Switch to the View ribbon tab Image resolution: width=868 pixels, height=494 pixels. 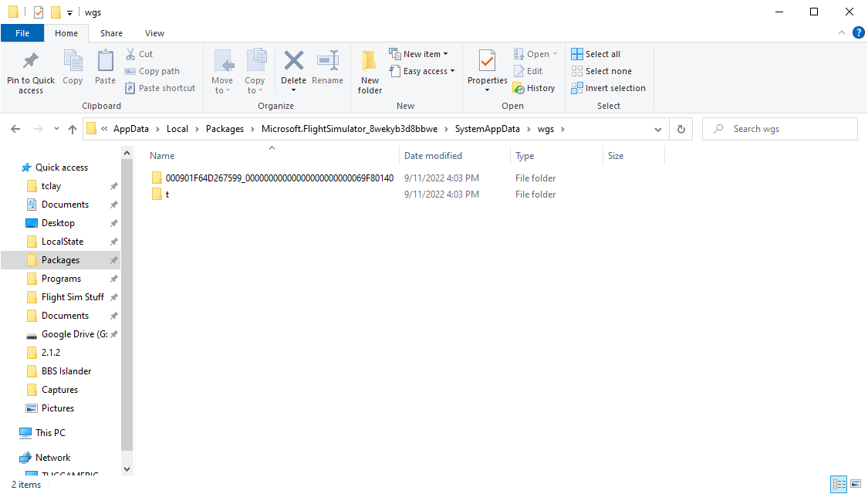coord(154,33)
